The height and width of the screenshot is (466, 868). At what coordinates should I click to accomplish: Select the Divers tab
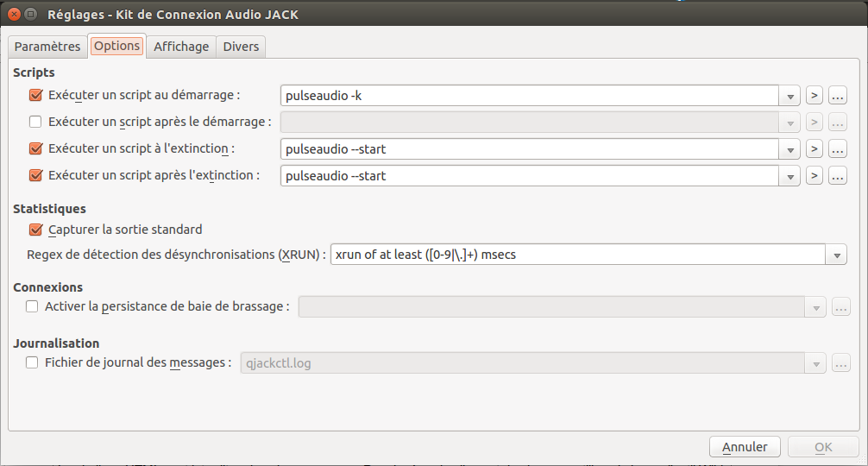[x=241, y=47]
